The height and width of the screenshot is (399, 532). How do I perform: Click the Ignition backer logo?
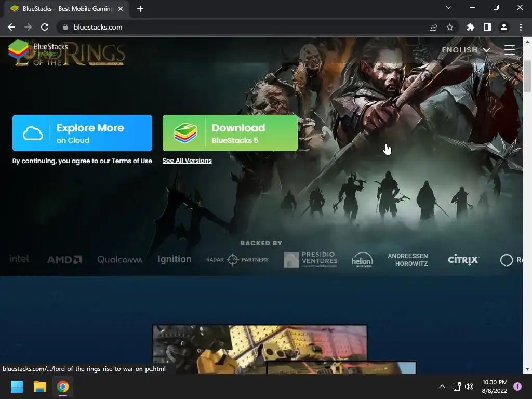coord(175,259)
